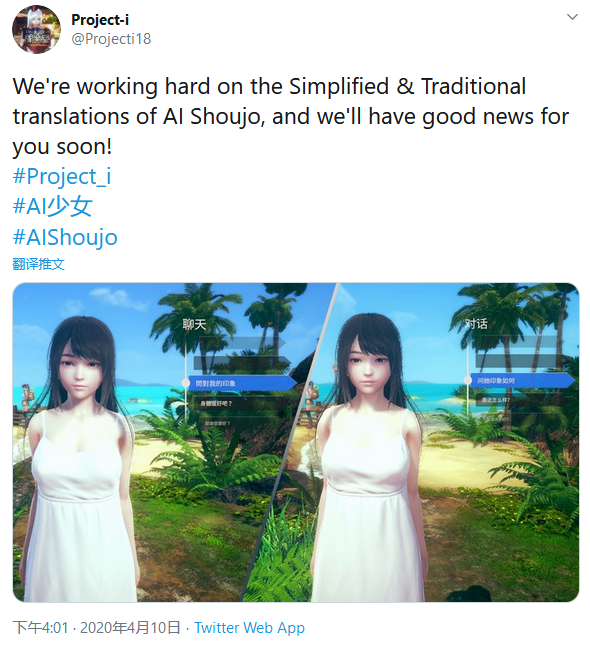
Task: Click the round marker beside 问她印象如何
Action: 467,380
